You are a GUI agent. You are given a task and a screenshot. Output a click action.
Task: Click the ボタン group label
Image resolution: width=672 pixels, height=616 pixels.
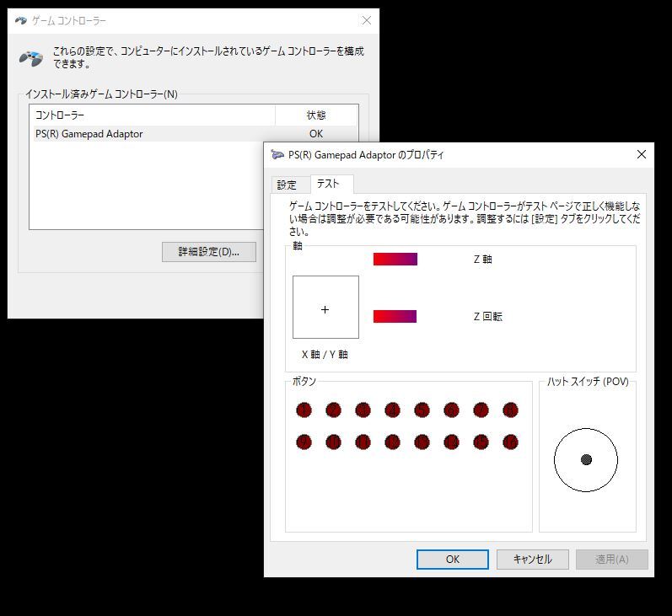pos(304,381)
